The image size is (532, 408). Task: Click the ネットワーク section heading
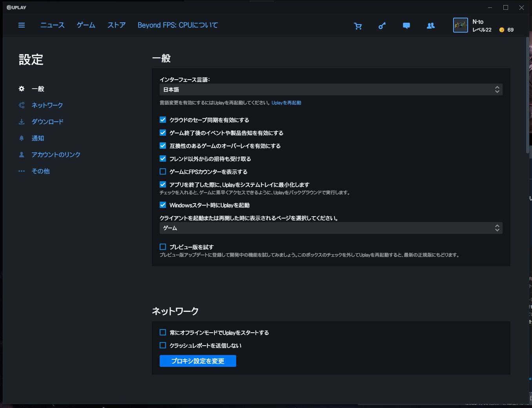click(x=175, y=311)
